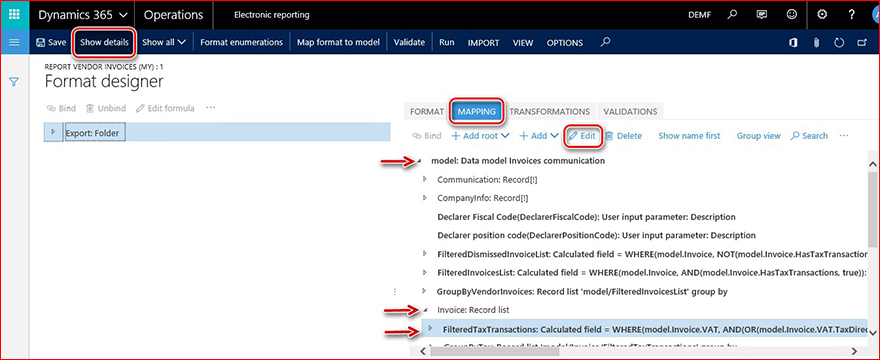The height and width of the screenshot is (360, 880).
Task: Open the messages icon in top bar
Action: (x=762, y=15)
